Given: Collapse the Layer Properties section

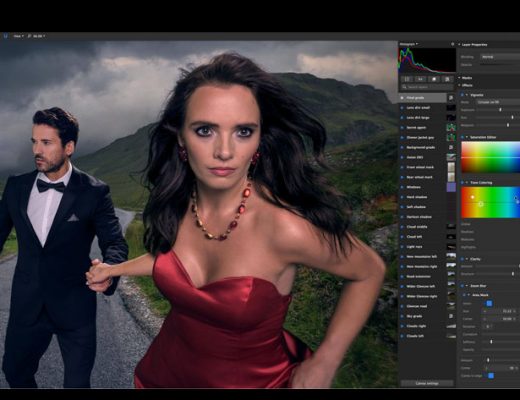Looking at the screenshot, I should coord(460,44).
